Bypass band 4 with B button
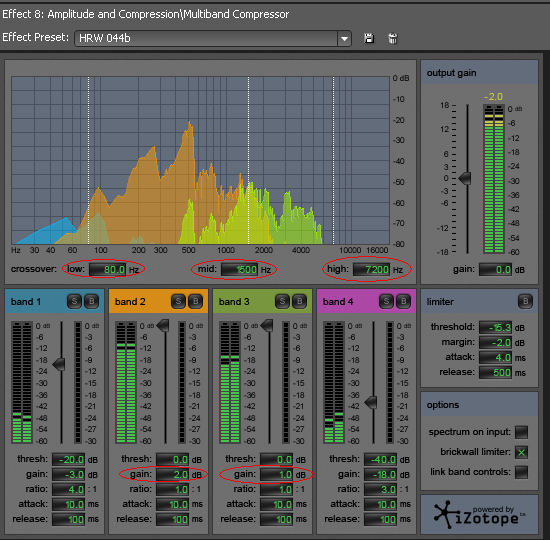 pyautogui.click(x=403, y=301)
